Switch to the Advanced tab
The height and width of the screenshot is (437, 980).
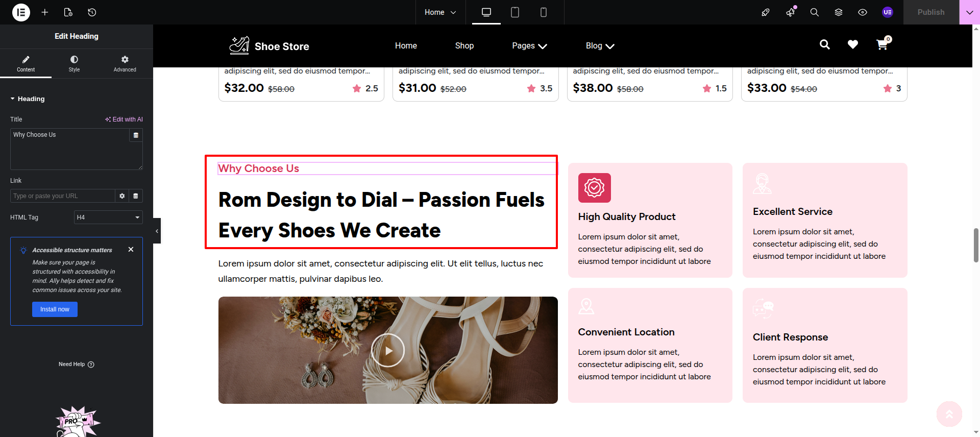(x=125, y=64)
